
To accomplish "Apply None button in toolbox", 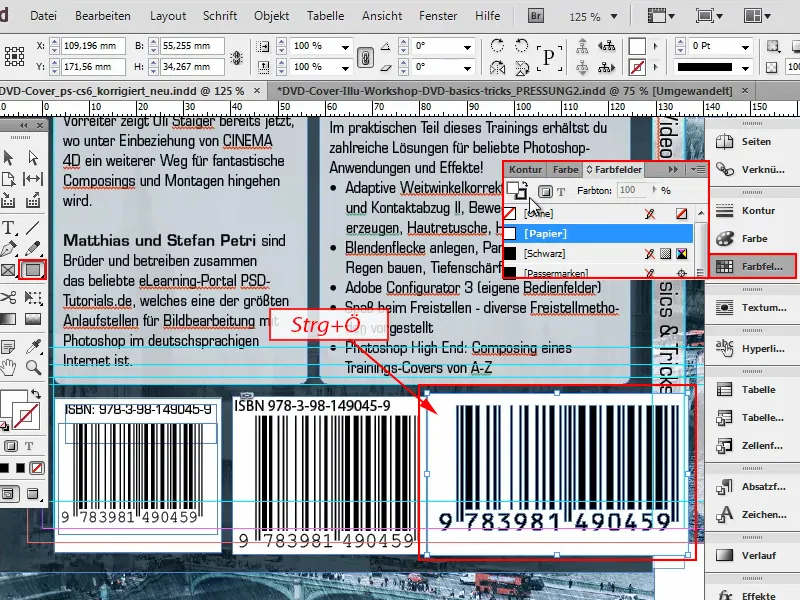I will (36, 468).
